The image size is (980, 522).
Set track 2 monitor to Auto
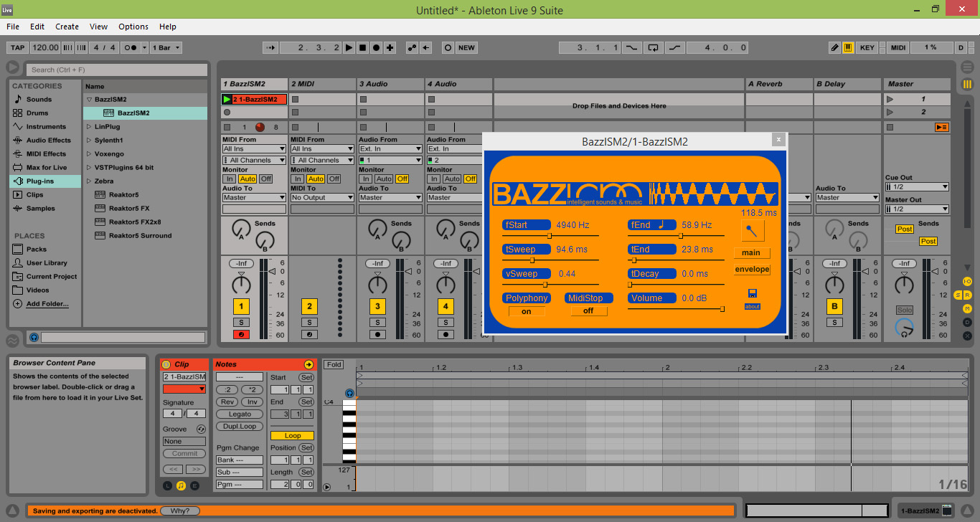pyautogui.click(x=316, y=179)
